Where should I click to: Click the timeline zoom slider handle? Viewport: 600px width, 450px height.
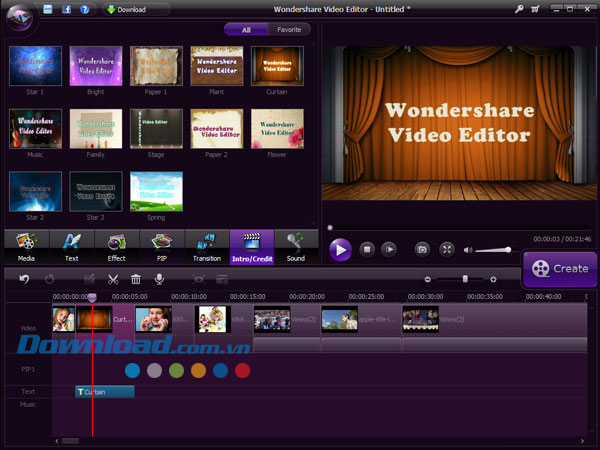click(465, 279)
